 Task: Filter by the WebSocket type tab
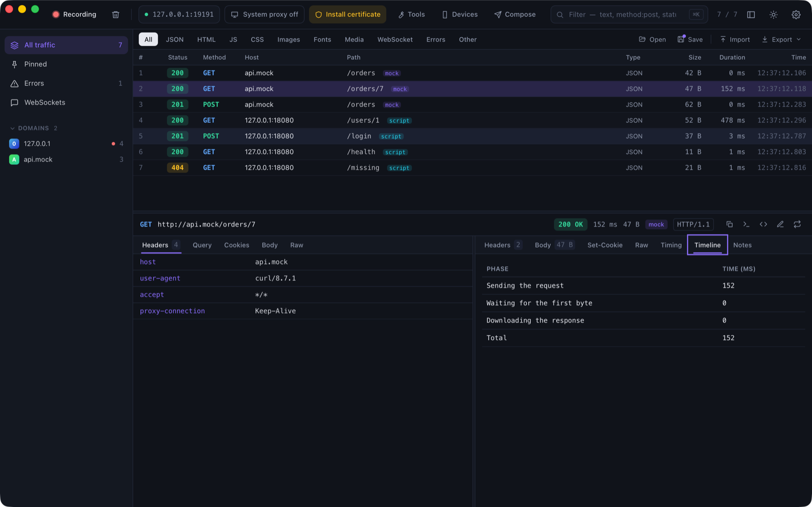395,40
